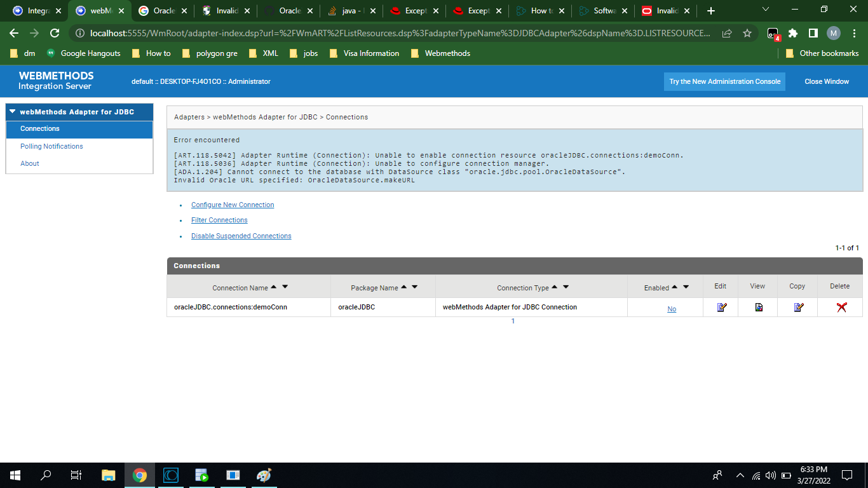Open the Windows Start menu

coord(15,475)
